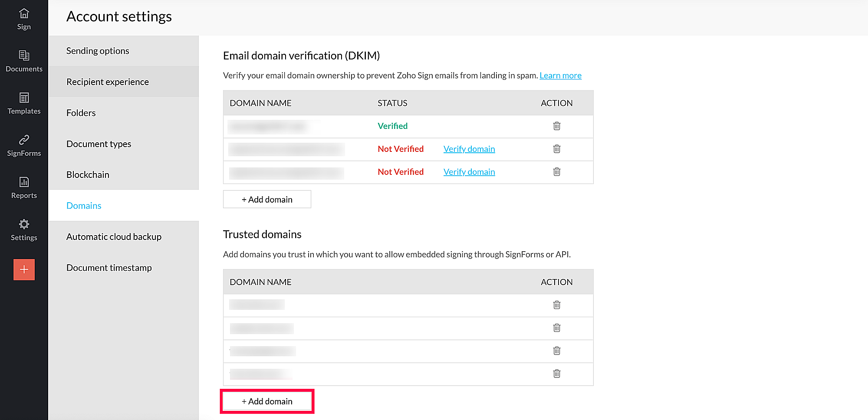
Task: Select the Sending options tab
Action: [x=98, y=51]
